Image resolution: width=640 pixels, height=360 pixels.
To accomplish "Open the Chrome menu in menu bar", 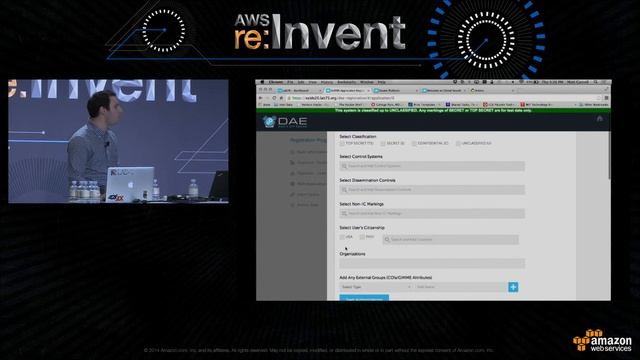I will [x=276, y=82].
